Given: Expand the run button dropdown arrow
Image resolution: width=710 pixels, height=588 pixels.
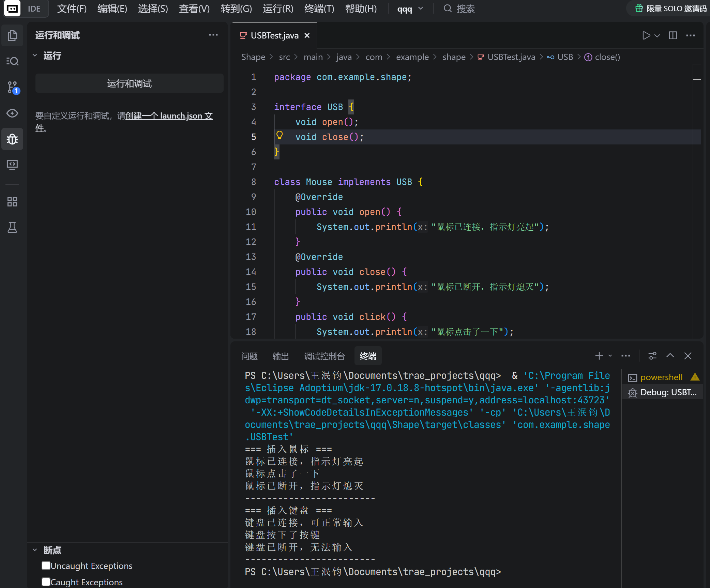Looking at the screenshot, I should tap(658, 35).
